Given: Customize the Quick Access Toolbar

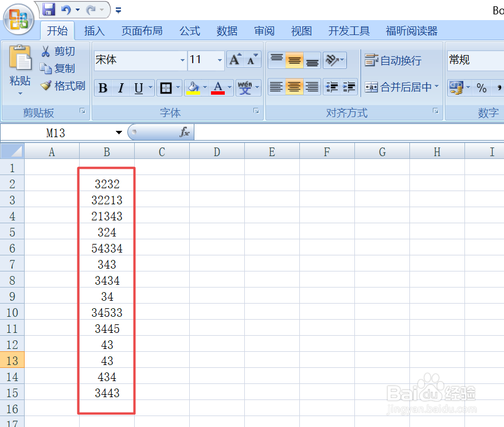Looking at the screenshot, I should (118, 11).
